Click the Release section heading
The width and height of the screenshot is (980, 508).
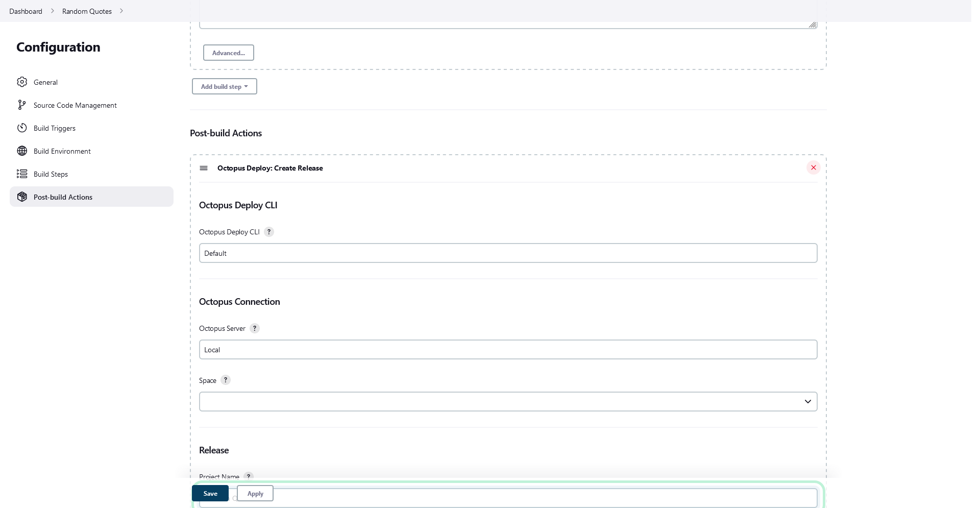(214, 450)
